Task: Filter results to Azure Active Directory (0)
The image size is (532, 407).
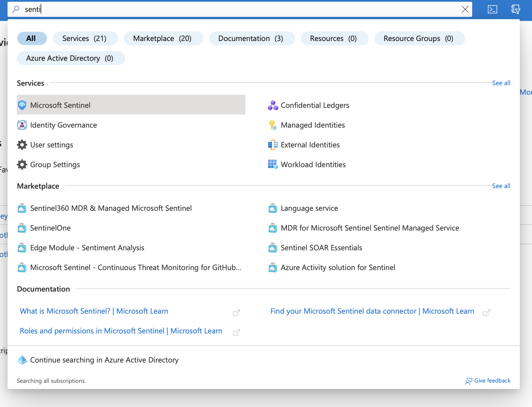Action: point(71,58)
